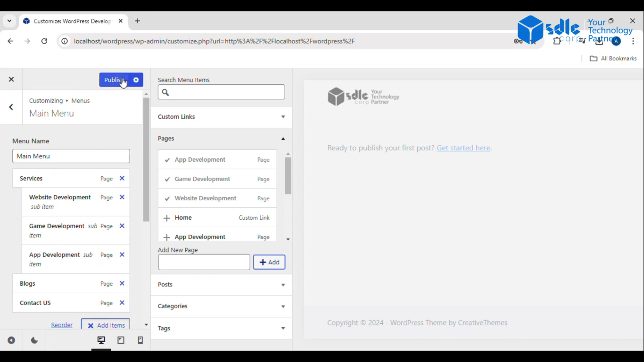Switch to desktop preview icon
644x362 pixels.
[101, 340]
